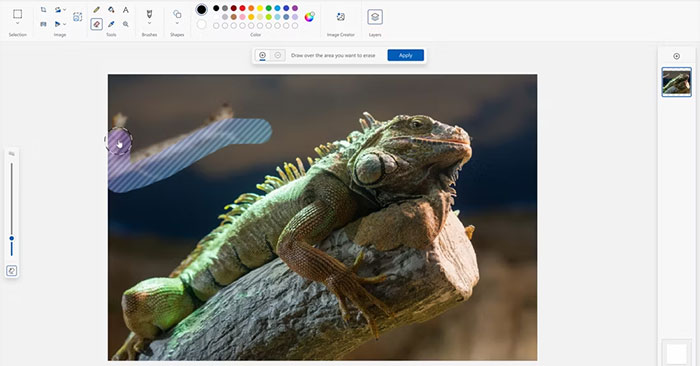Pick the orange palette swatch
This screenshot has height=366, width=700.
coord(251,8)
